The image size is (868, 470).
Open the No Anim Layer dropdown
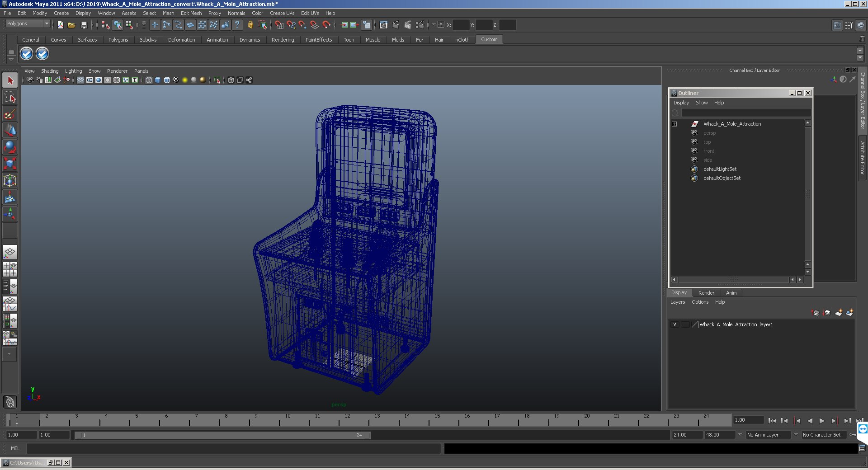click(768, 435)
